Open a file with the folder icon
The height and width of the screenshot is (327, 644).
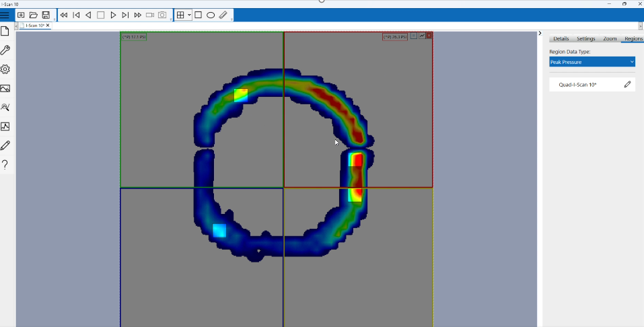(x=33, y=15)
